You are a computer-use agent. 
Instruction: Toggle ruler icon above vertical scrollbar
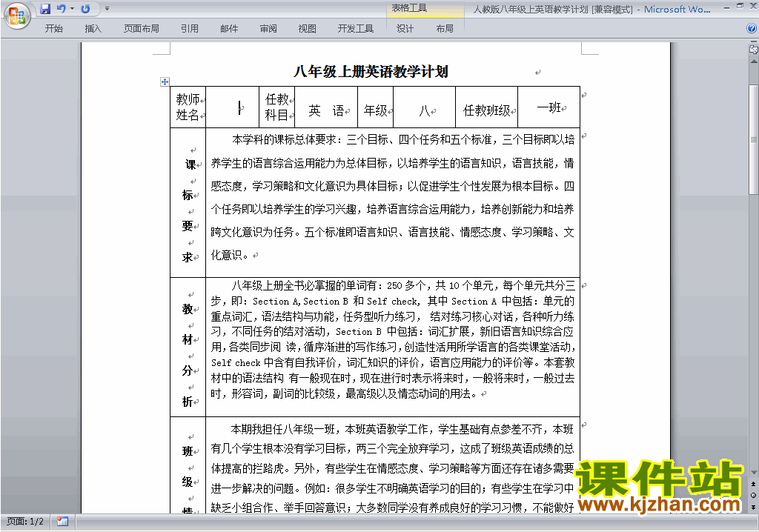pos(753,49)
